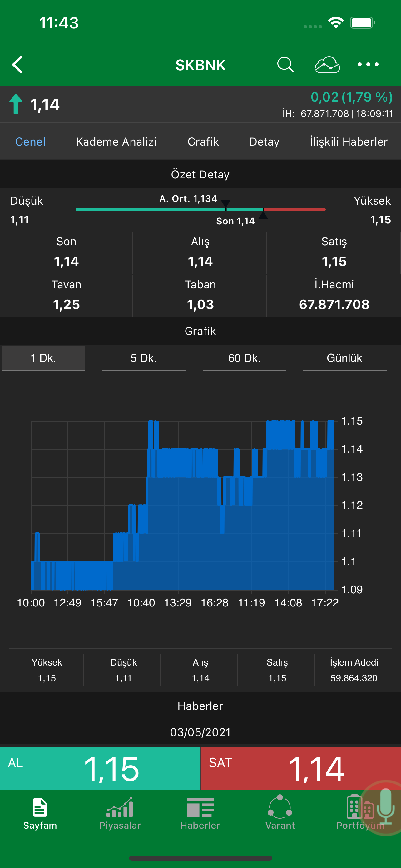The image size is (401, 868).
Task: Open İlişkili Haberler tab
Action: click(349, 142)
